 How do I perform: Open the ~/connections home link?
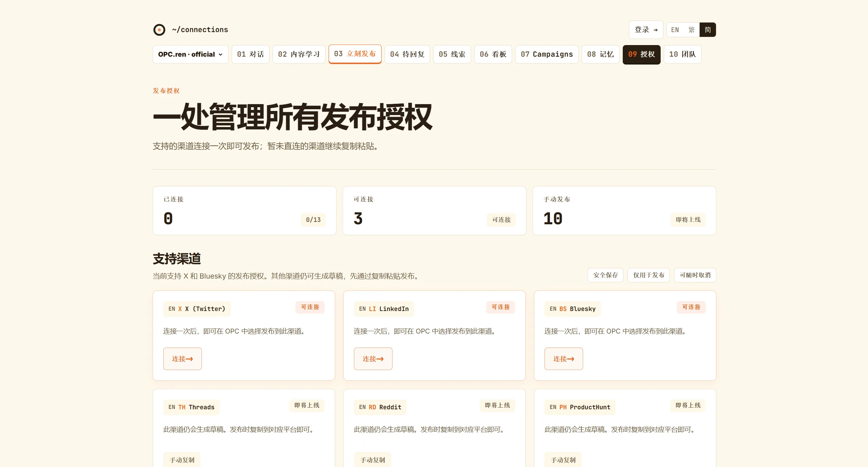[200, 30]
